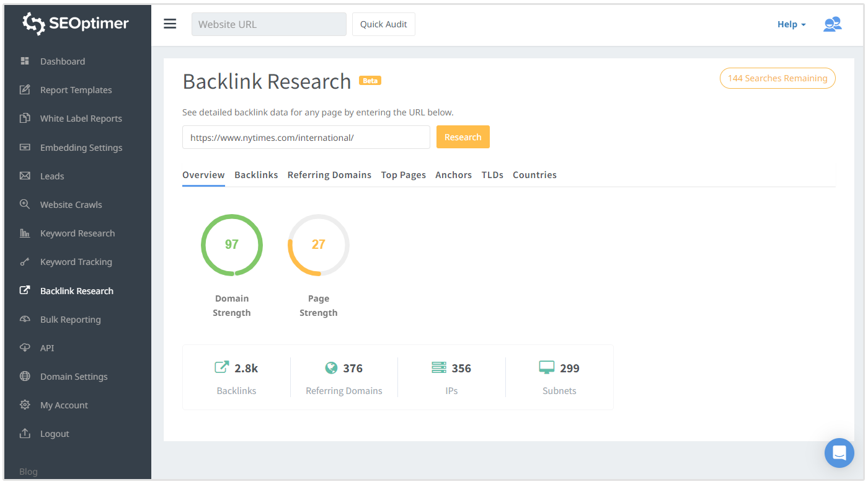The width and height of the screenshot is (868, 484).
Task: Click the Website Crawls magnifier icon
Action: 25,204
